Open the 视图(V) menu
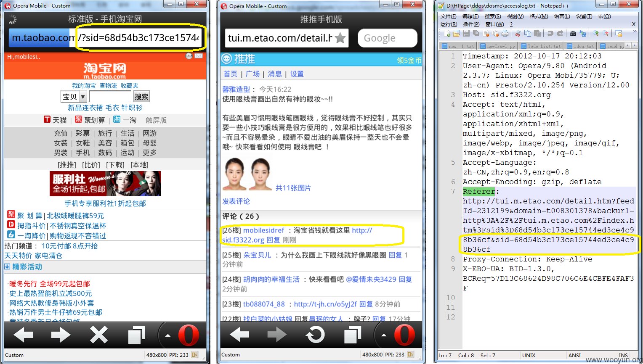Screen dimensions: 643x364 pos(515,16)
